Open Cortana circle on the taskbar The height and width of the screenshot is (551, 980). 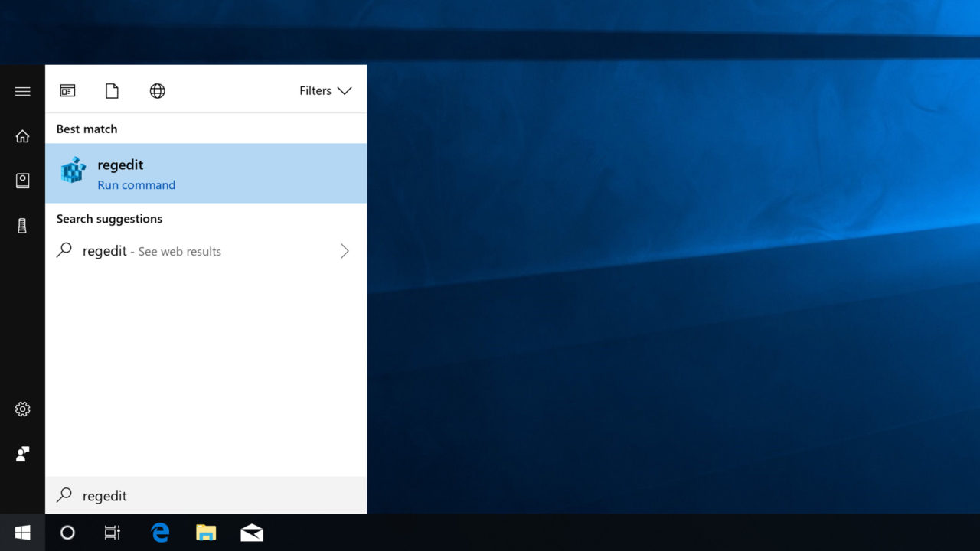coord(67,533)
